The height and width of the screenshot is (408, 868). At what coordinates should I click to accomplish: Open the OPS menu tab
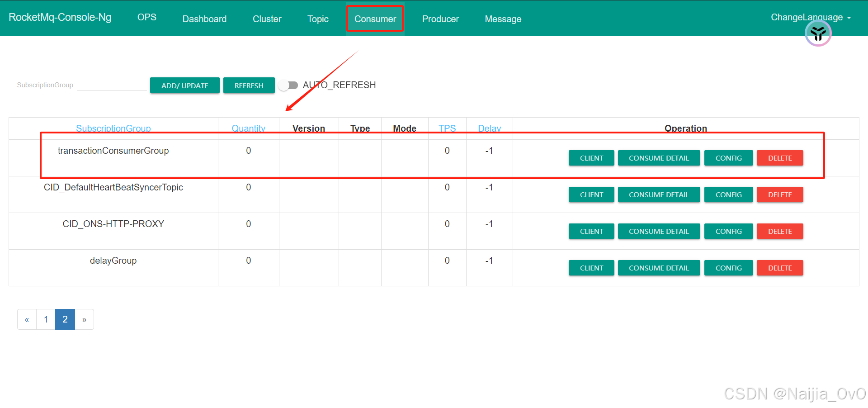(147, 17)
